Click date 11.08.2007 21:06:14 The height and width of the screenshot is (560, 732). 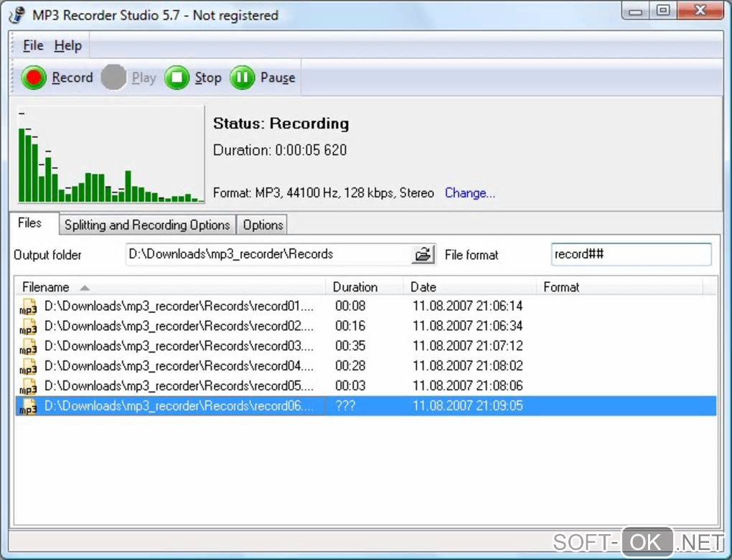coord(468,307)
